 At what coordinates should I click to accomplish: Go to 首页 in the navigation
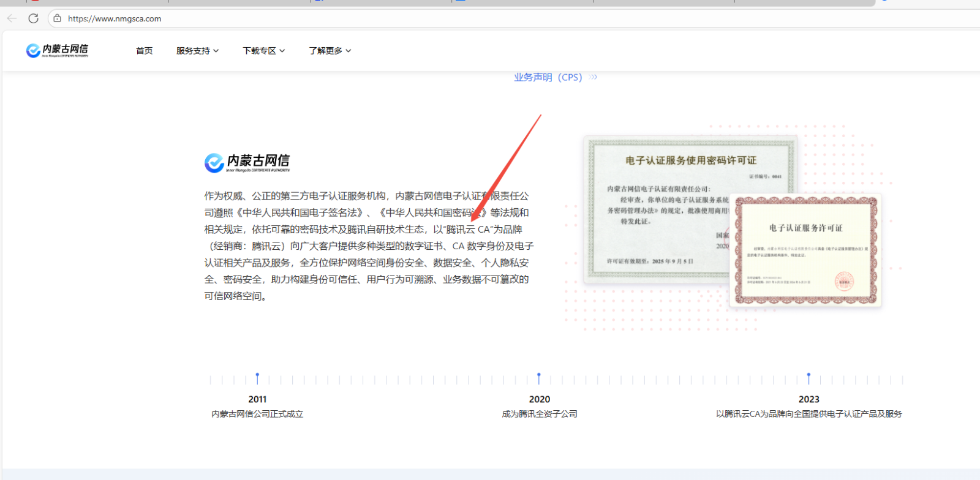coord(145,51)
